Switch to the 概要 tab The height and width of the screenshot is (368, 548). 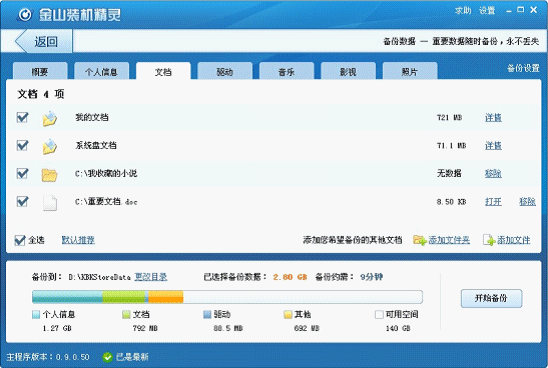click(40, 71)
